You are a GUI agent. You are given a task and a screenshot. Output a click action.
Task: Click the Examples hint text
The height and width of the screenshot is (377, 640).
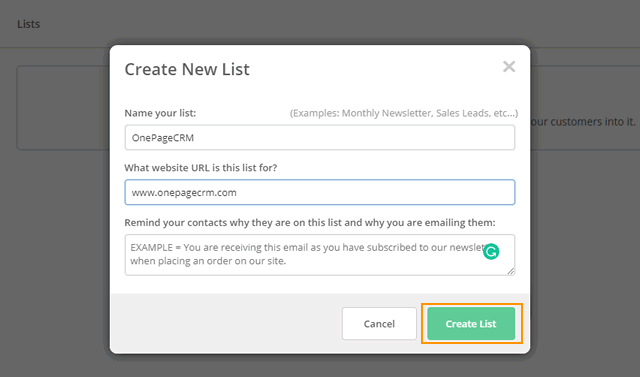pyautogui.click(x=404, y=113)
